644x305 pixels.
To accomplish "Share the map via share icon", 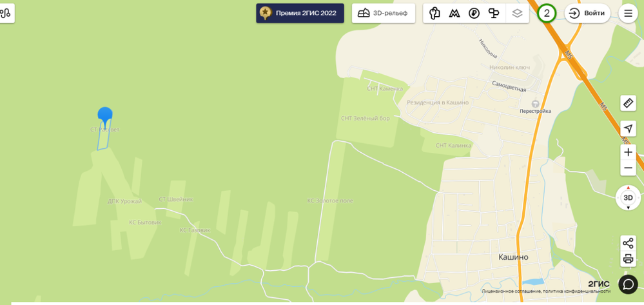I will pos(628,243).
